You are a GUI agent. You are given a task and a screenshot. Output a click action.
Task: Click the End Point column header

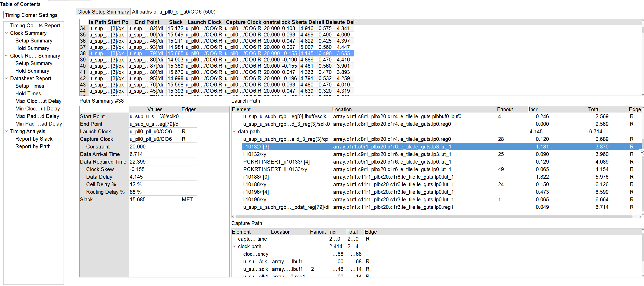[147, 22]
